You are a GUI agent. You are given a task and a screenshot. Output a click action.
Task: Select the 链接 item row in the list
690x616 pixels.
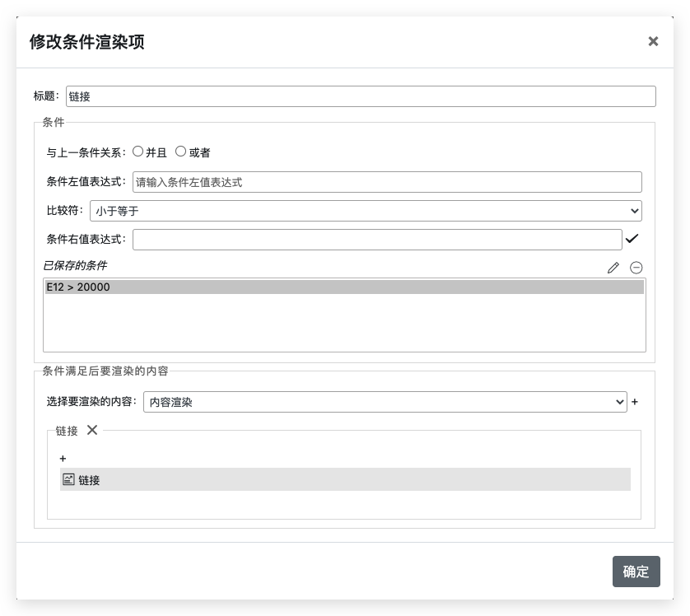pyautogui.click(x=346, y=479)
